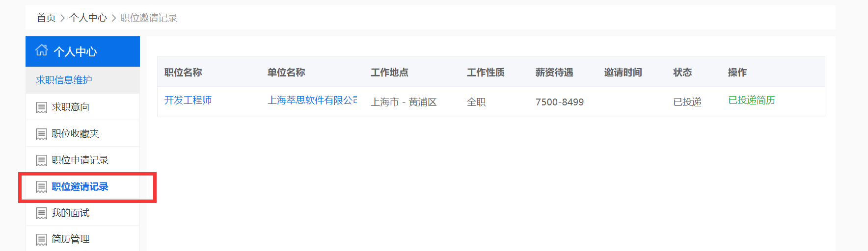Click the blue 个人中心 sidebar header
This screenshot has width=868, height=251.
tap(82, 51)
